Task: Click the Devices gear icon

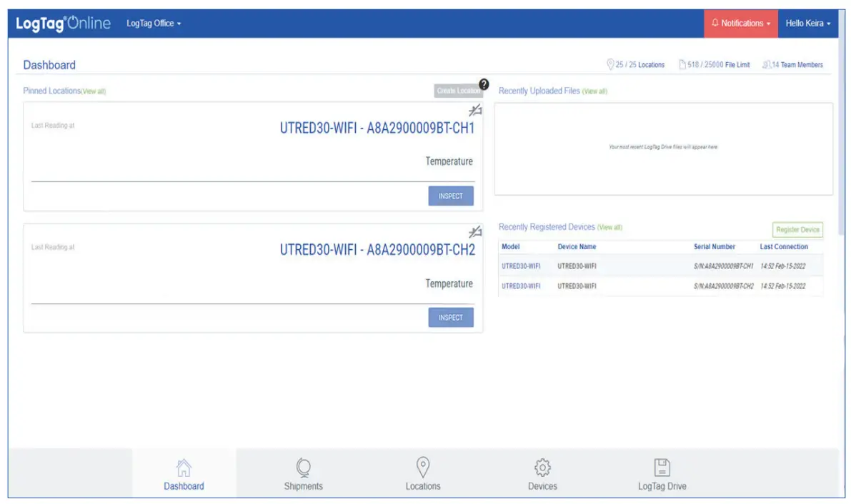Action: coord(542,467)
